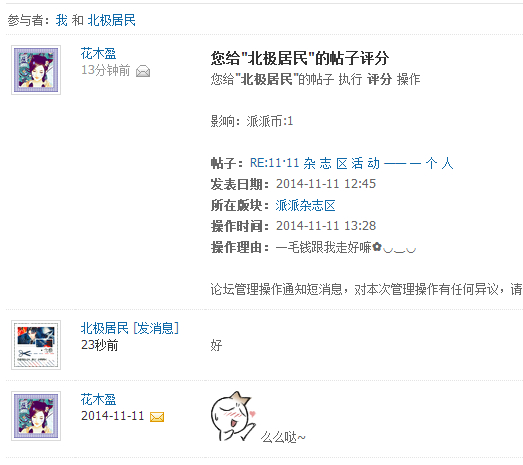
Task: Open post link RE:11·11 杂志区活动
Action: click(x=352, y=163)
